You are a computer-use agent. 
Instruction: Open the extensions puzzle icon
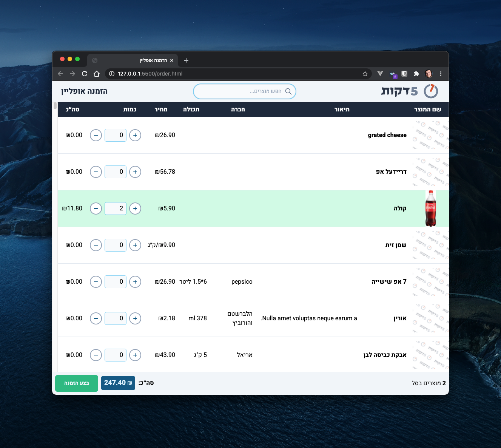click(416, 74)
